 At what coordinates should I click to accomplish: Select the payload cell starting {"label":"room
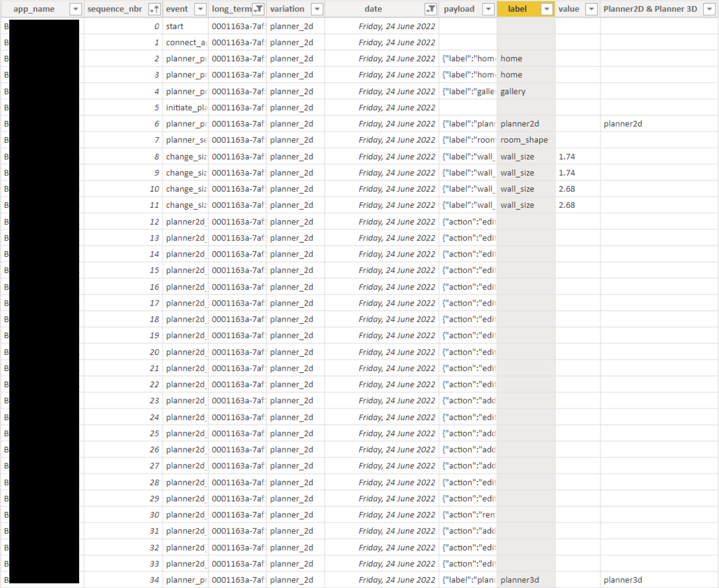click(468, 140)
